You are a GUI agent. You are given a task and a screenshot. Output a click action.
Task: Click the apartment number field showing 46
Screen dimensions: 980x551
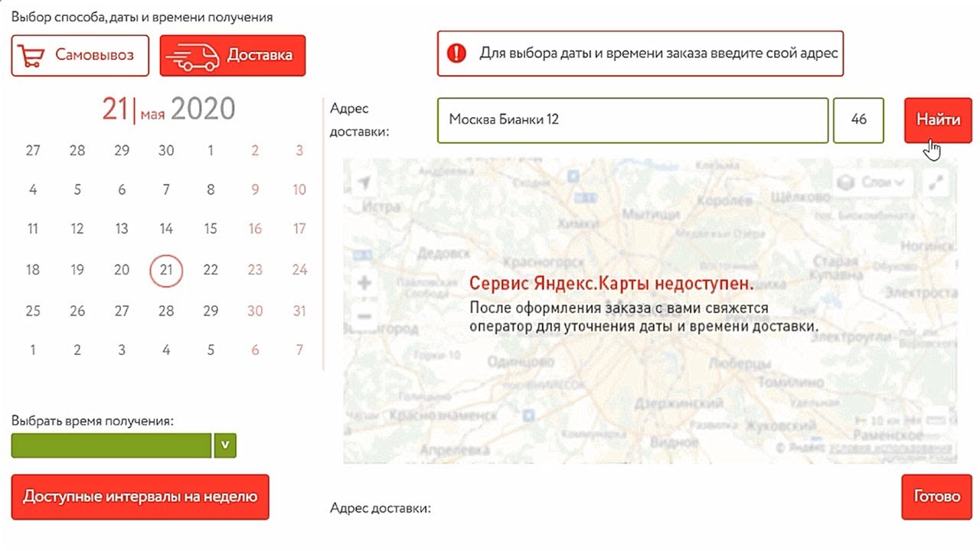point(858,120)
